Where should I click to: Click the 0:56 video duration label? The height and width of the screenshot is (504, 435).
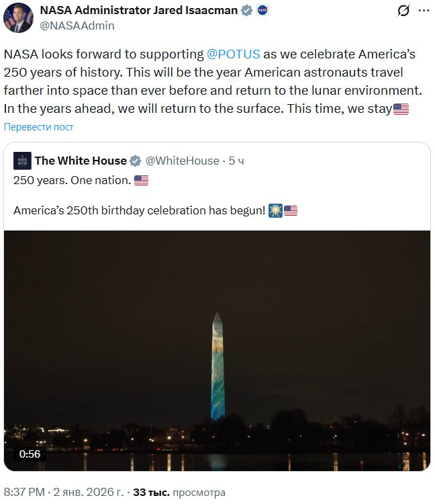[x=30, y=454]
